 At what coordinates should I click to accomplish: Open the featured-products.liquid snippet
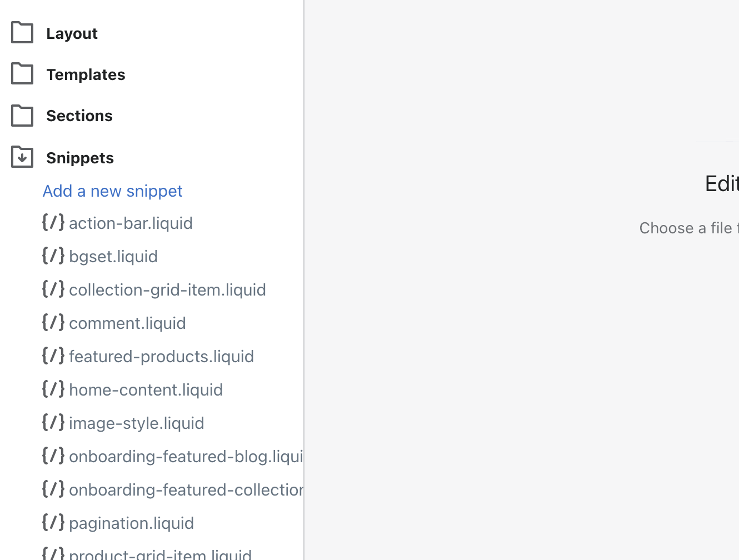(x=161, y=357)
